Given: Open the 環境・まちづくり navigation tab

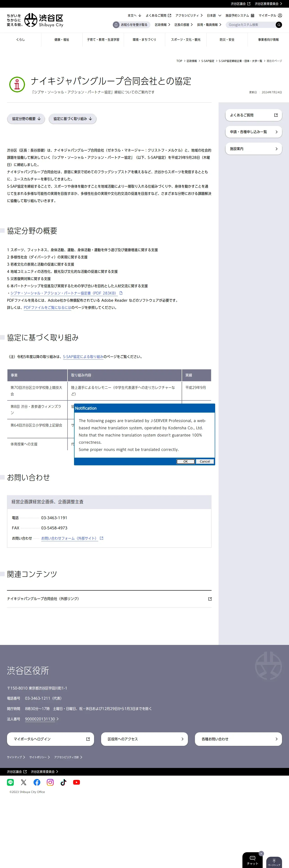Looking at the screenshot, I should pos(144,40).
